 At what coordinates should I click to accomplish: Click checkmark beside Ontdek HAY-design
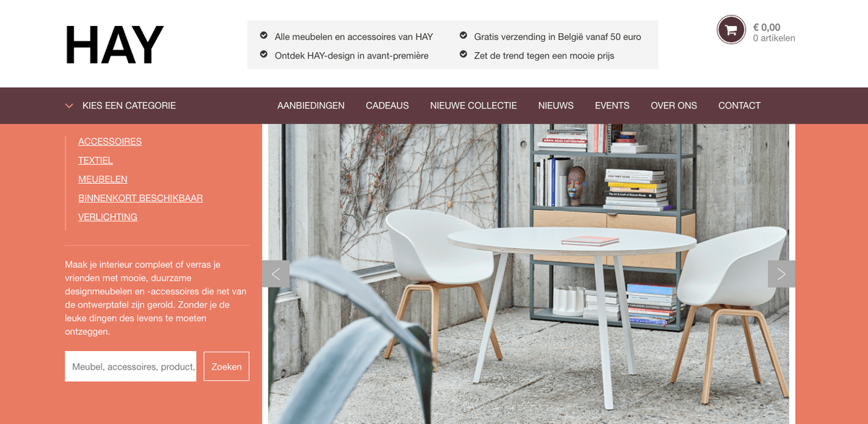[x=263, y=54]
